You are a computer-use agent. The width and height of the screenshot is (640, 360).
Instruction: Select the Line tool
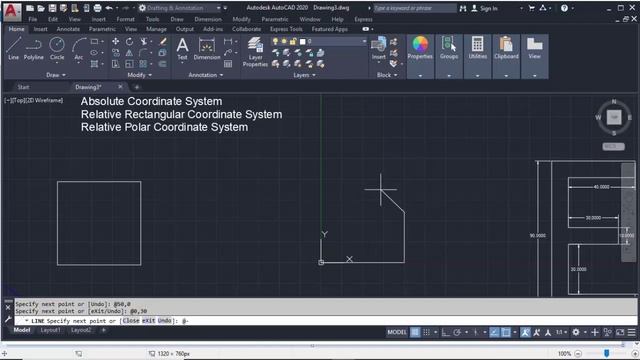coord(13,49)
